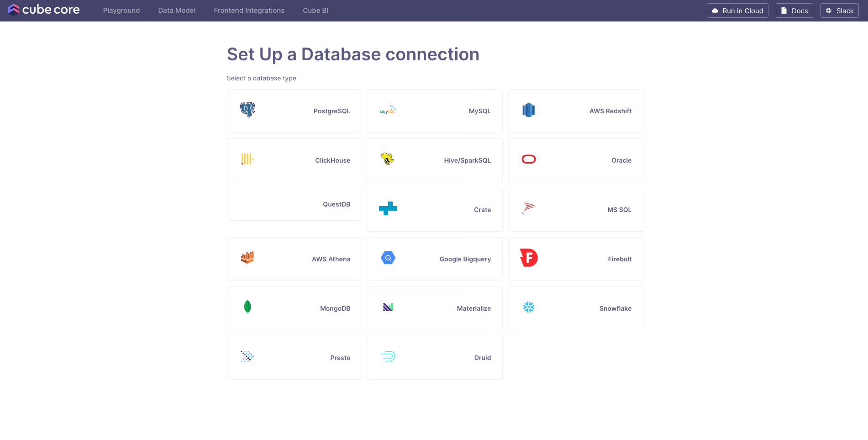
Task: Select the Crate blue cross icon
Action: [x=388, y=208]
